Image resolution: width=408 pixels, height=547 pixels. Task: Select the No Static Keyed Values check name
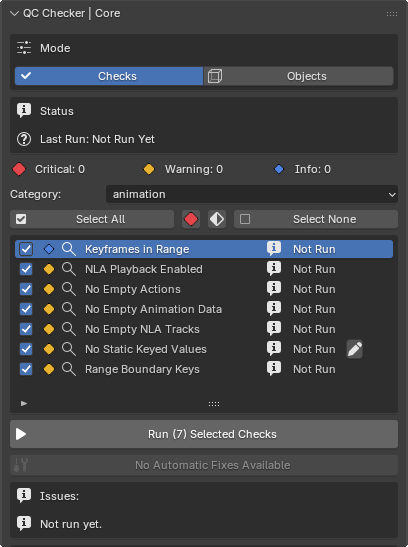pos(146,349)
